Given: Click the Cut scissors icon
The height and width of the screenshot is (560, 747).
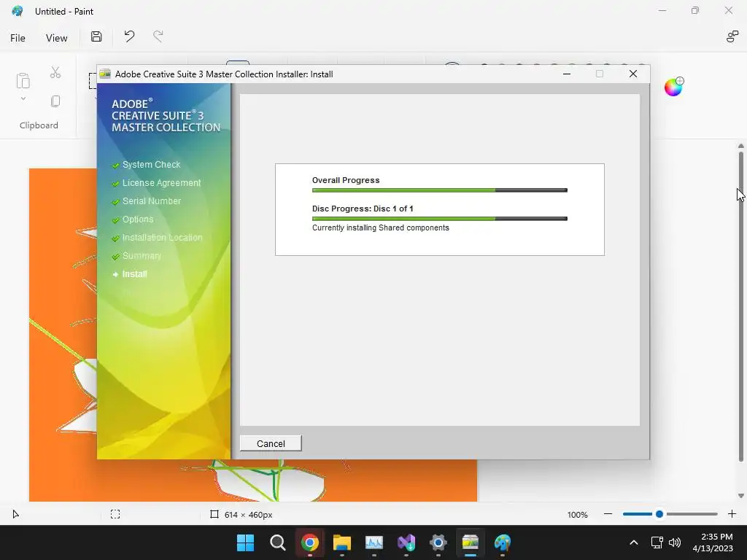Looking at the screenshot, I should 55,72.
